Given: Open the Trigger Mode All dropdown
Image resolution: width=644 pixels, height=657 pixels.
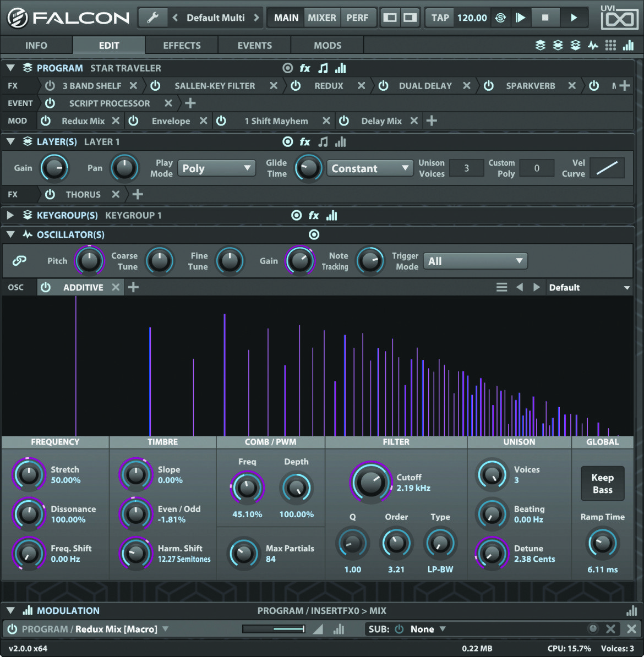Looking at the screenshot, I should pos(475,261).
